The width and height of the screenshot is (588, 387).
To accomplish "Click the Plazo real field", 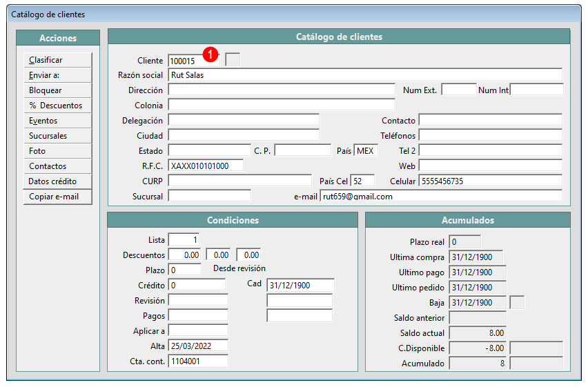I will [464, 242].
